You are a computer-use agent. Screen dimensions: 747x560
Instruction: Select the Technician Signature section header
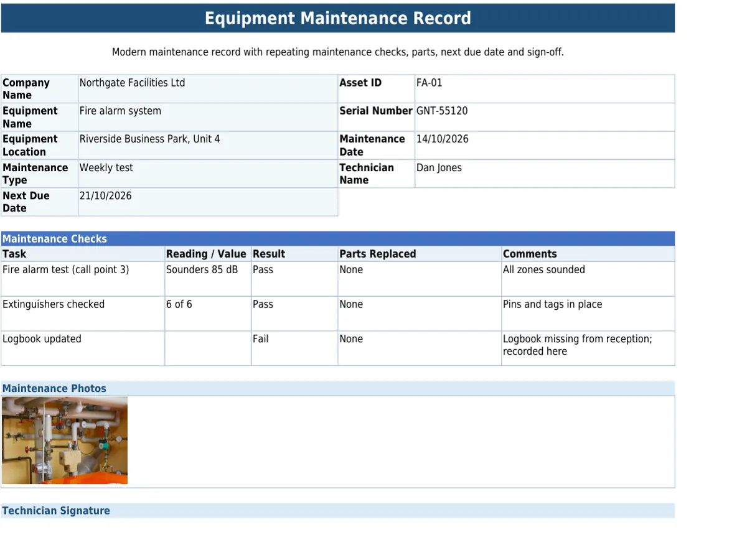(x=338, y=511)
